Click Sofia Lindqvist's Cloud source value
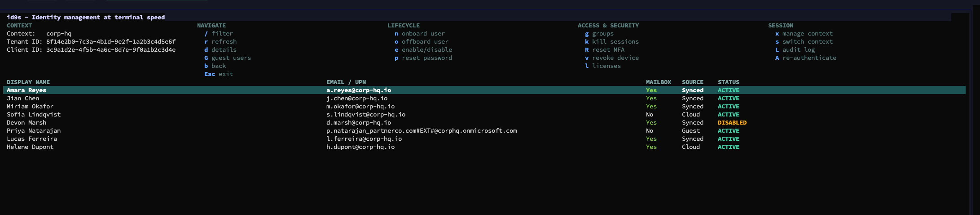Image resolution: width=980 pixels, height=215 pixels. click(x=691, y=115)
